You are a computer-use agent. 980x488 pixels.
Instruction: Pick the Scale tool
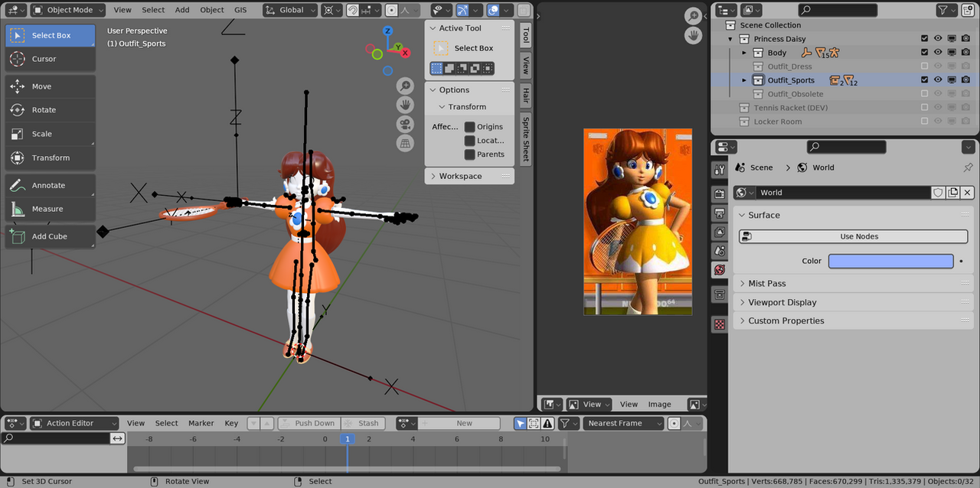(51, 134)
